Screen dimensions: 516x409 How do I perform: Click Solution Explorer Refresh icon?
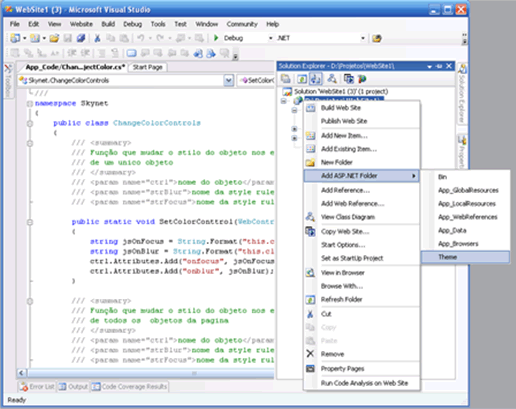pyautogui.click(x=302, y=79)
